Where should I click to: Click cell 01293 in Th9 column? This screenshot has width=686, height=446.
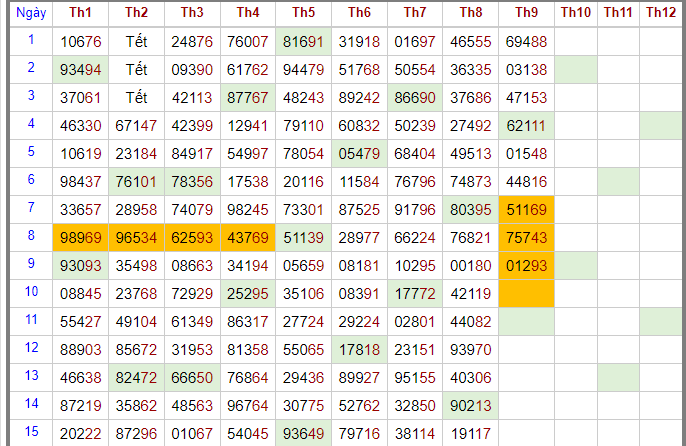(526, 266)
